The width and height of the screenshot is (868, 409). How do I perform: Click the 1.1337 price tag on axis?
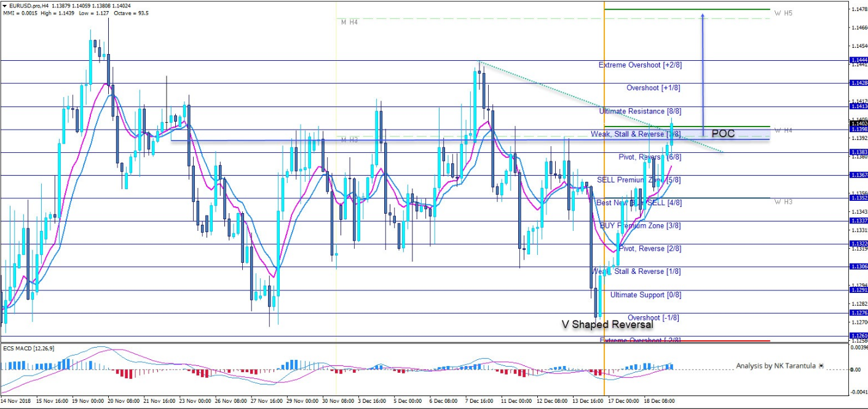(x=858, y=220)
